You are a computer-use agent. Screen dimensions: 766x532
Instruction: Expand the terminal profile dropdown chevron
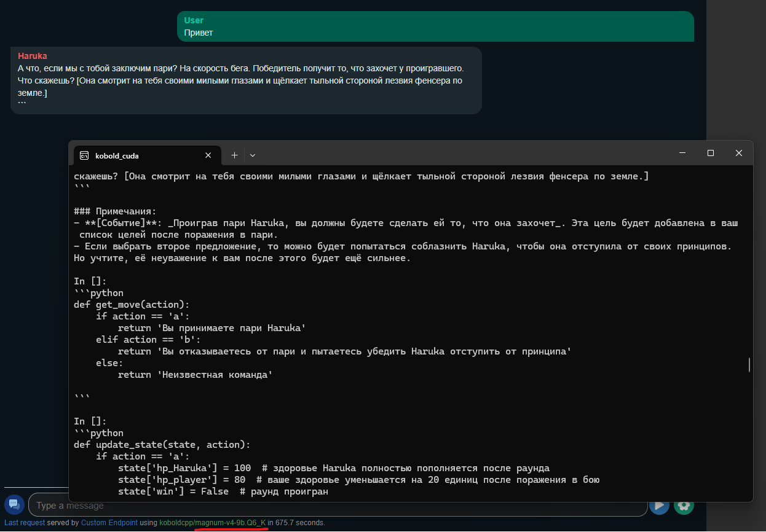[x=253, y=155]
